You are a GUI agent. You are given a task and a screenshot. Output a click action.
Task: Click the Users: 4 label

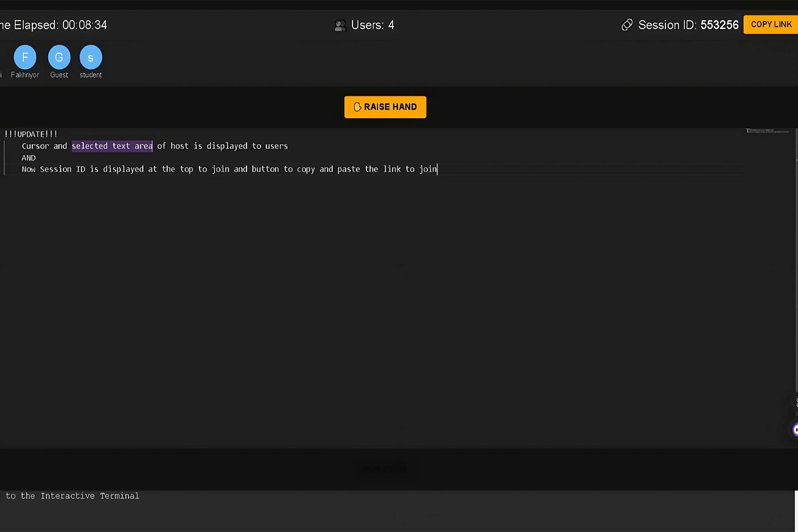[373, 25]
